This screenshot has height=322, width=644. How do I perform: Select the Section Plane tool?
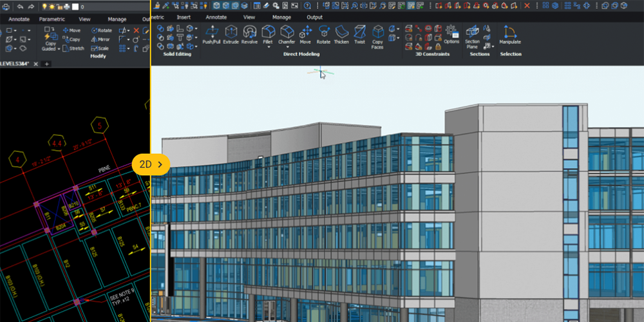click(472, 37)
